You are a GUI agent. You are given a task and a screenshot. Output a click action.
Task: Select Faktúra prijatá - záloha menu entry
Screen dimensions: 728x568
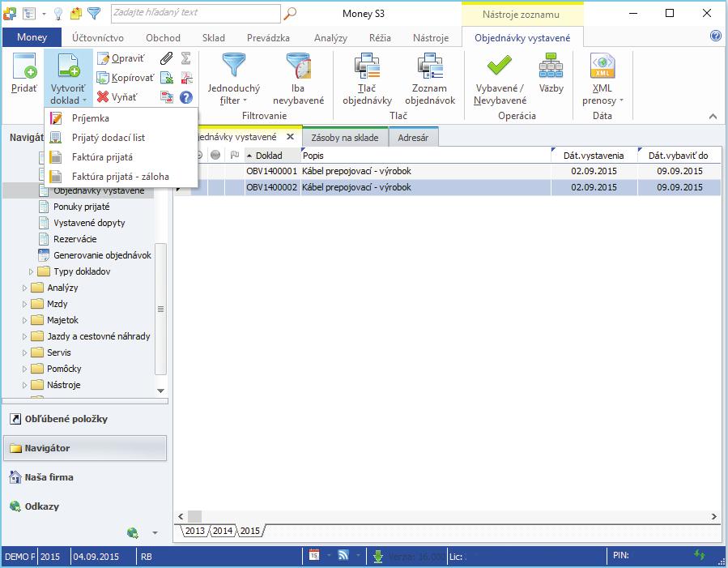point(121,177)
